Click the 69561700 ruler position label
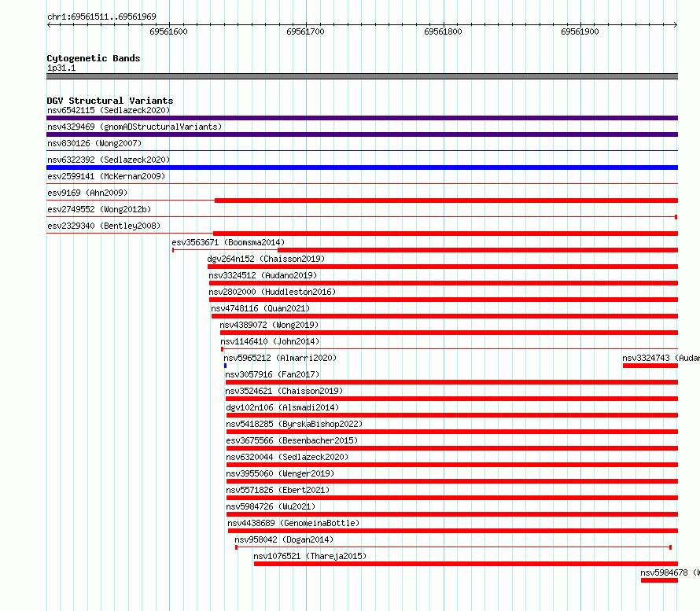Image resolution: width=700 pixels, height=611 pixels. [305, 31]
